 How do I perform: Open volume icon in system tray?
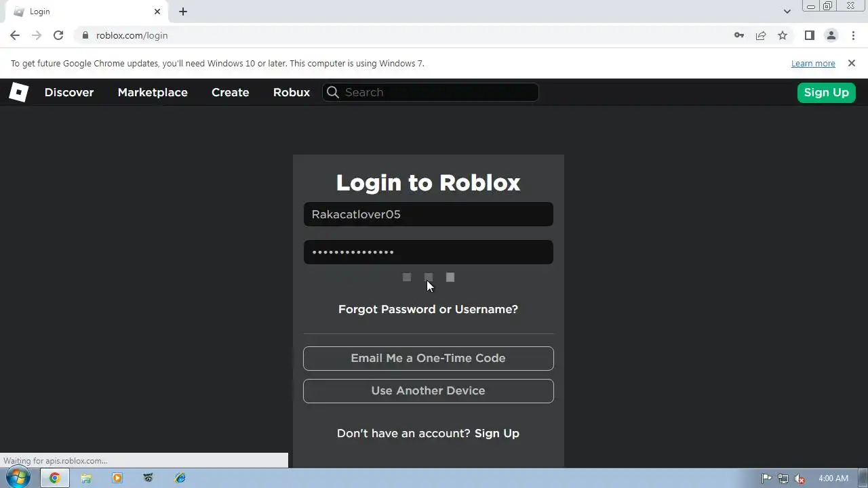point(800,479)
